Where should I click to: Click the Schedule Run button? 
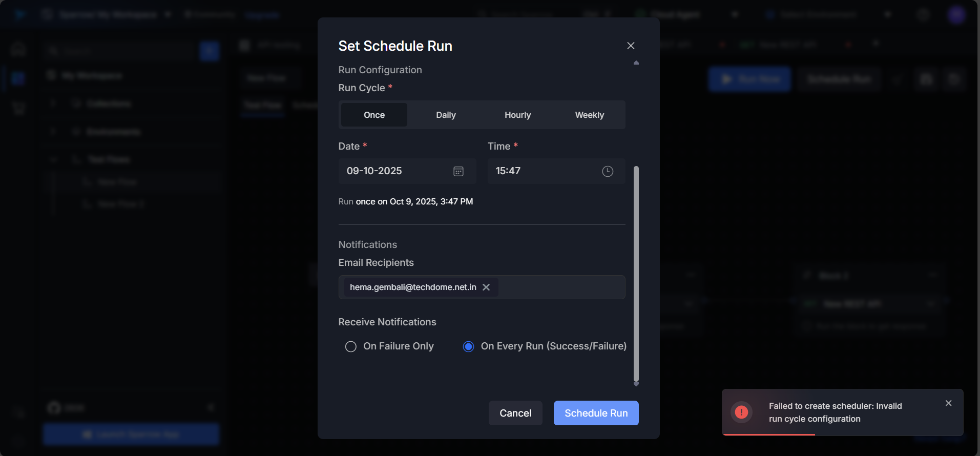(596, 413)
